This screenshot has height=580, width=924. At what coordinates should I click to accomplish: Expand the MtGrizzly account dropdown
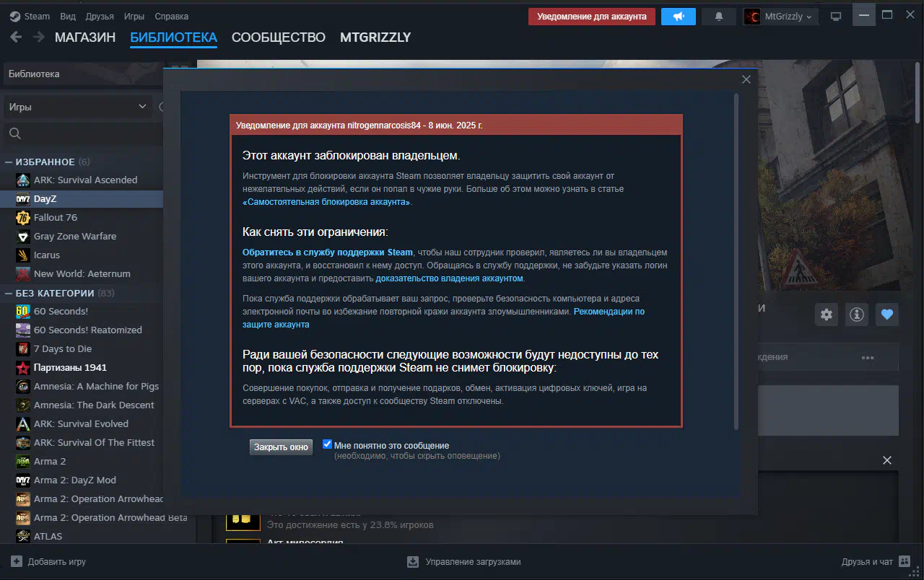pyautogui.click(x=780, y=16)
